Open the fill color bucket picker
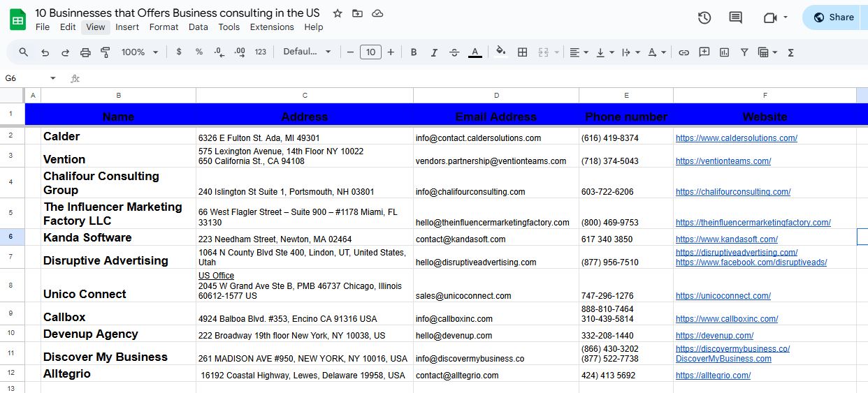This screenshot has width=868, height=393. point(500,52)
